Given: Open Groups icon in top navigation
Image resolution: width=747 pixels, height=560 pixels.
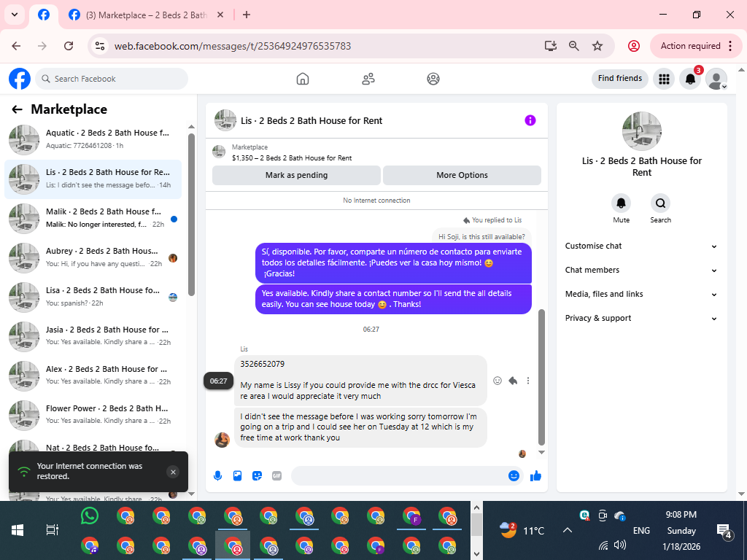Looking at the screenshot, I should click(433, 79).
